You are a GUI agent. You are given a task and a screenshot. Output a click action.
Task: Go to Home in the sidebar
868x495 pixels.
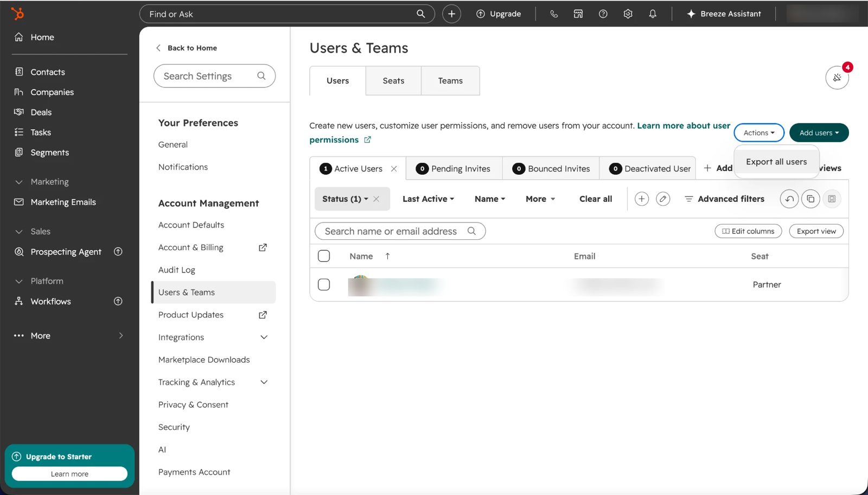tap(42, 37)
